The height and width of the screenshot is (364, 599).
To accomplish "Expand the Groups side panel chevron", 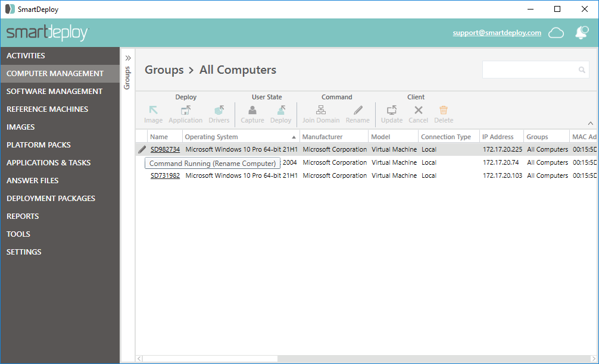I will point(127,58).
